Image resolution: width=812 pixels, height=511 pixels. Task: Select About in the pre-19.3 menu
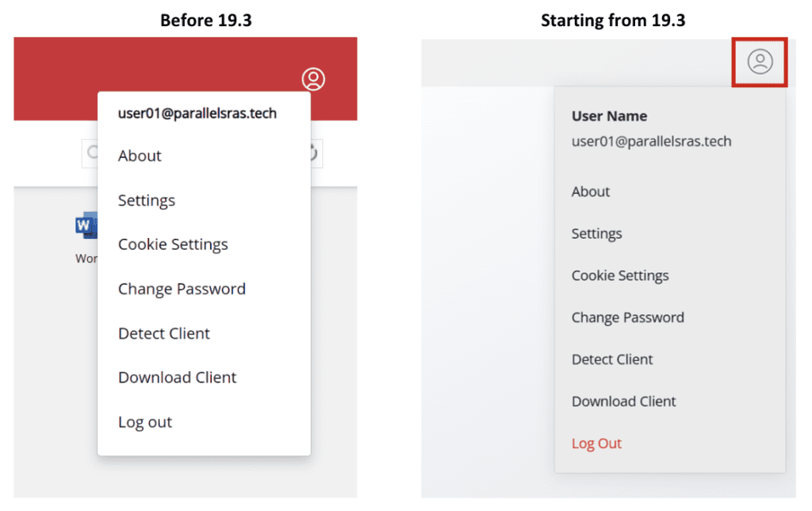[139, 156]
